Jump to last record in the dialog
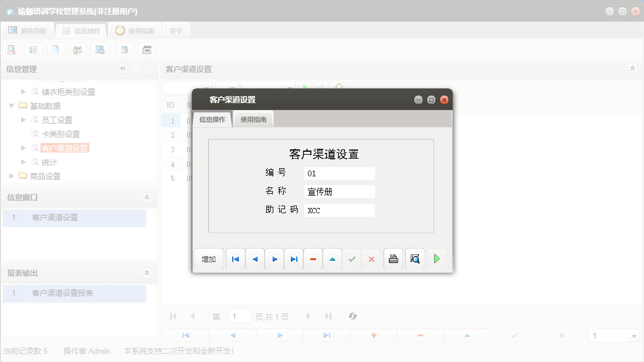This screenshot has height=362, width=644. (293, 258)
